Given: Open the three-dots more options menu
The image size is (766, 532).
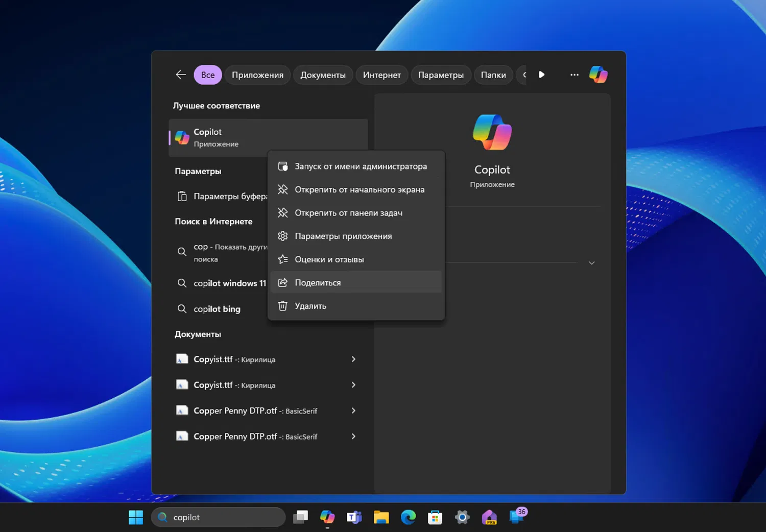Looking at the screenshot, I should pyautogui.click(x=574, y=75).
